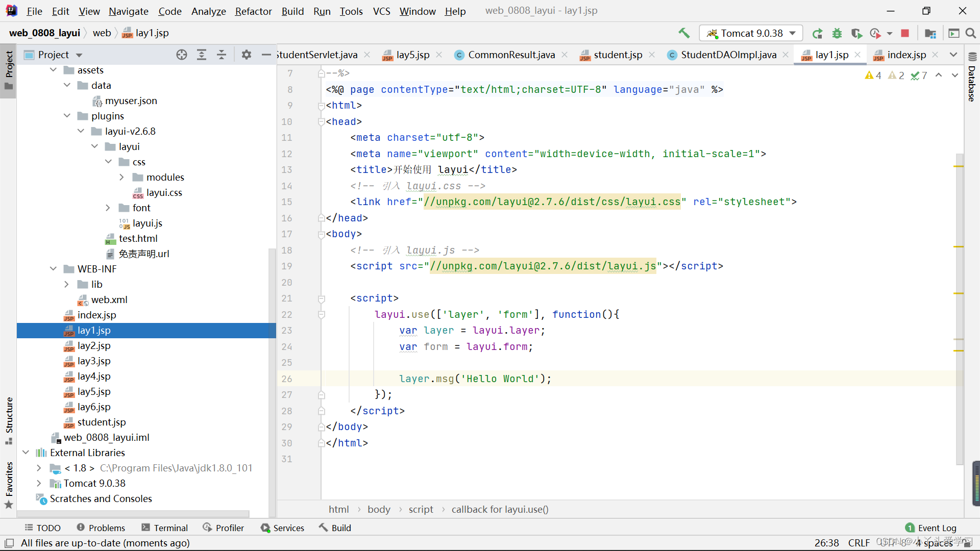Click the Run with Coverage icon
The width and height of the screenshot is (980, 551).
[x=856, y=33]
